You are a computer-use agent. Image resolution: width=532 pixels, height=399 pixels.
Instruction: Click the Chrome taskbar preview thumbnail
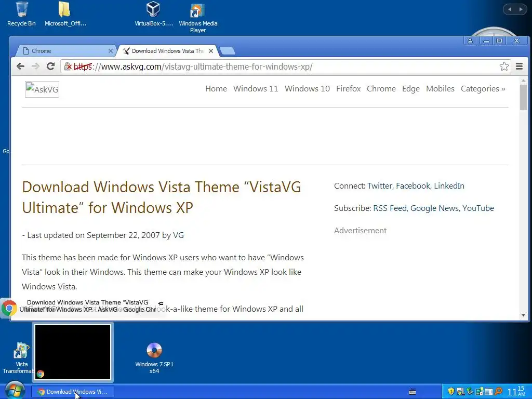coord(73,352)
